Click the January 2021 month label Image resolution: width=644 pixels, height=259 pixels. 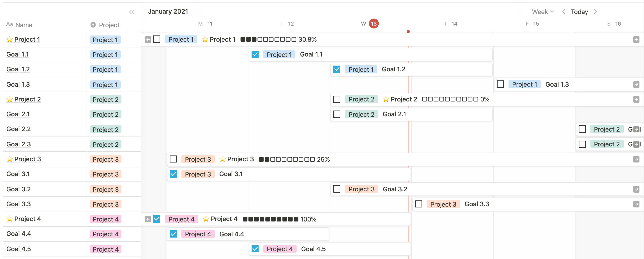(168, 12)
